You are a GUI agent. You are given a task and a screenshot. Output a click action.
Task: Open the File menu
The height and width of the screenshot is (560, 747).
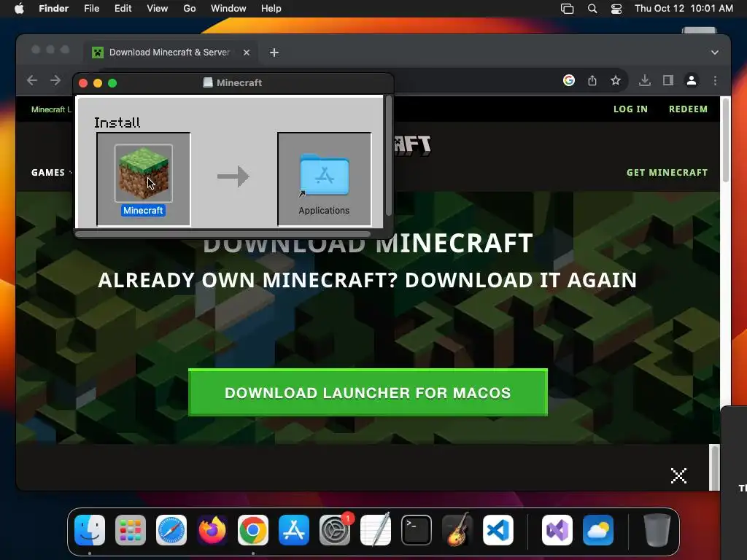tap(91, 9)
